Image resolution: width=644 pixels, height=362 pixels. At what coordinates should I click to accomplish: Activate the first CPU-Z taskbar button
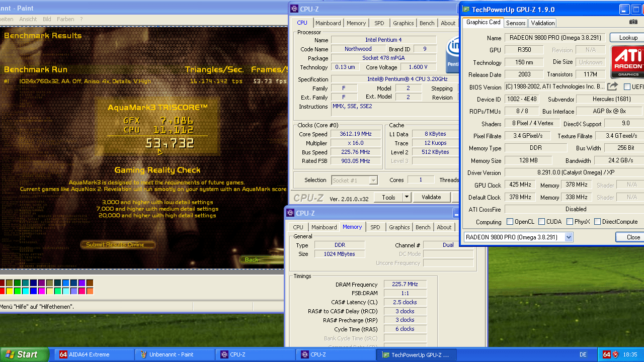255,354
